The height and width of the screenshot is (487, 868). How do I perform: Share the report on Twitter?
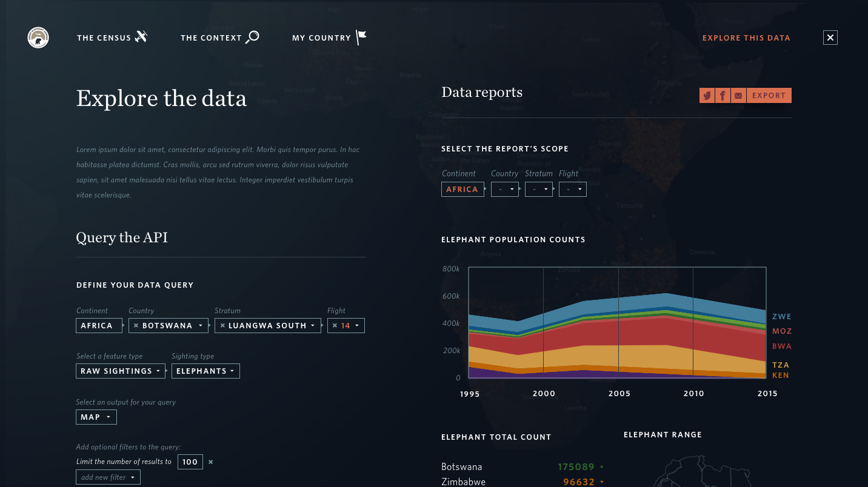coord(707,96)
